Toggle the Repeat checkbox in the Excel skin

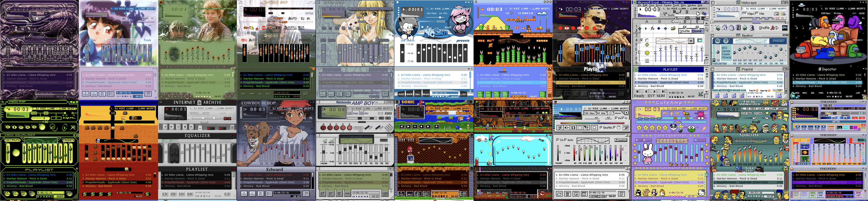click(x=697, y=28)
